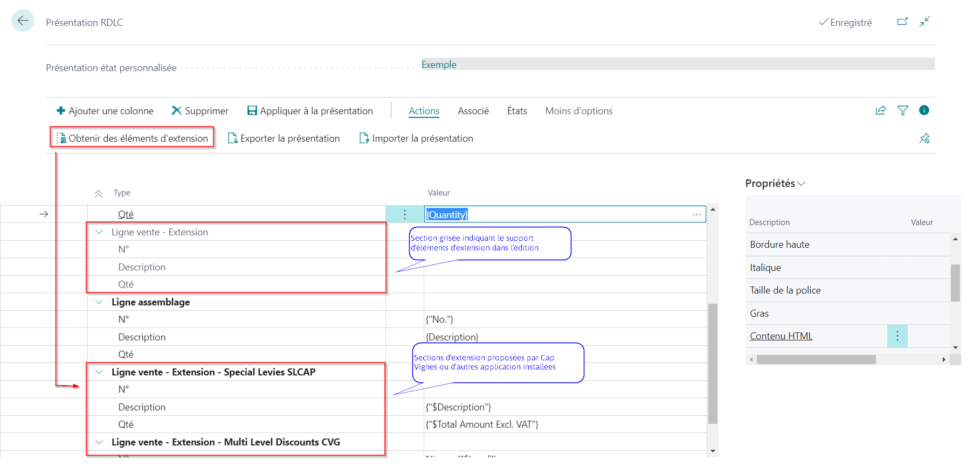Click properties panel scroll down arrow

pyautogui.click(x=955, y=347)
